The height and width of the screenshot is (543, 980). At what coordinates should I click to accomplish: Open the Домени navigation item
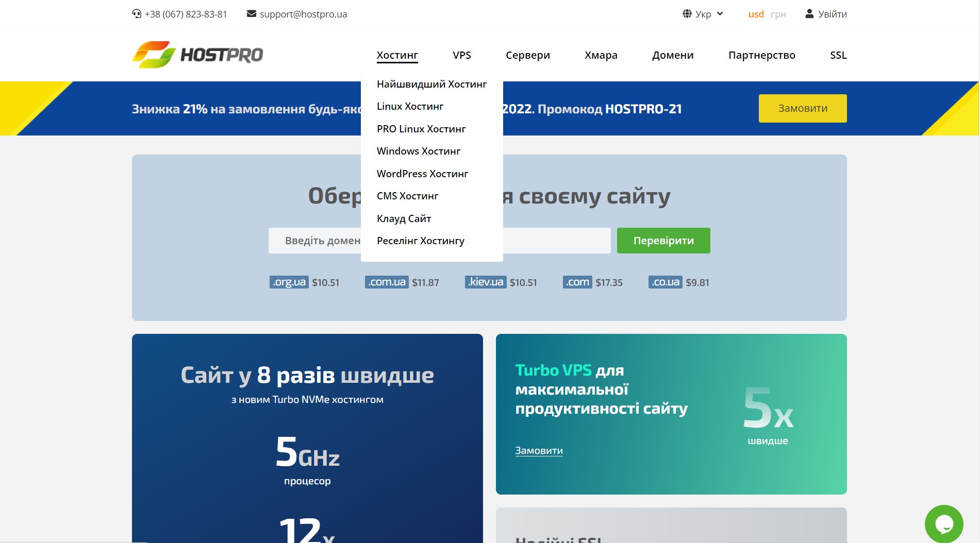672,55
